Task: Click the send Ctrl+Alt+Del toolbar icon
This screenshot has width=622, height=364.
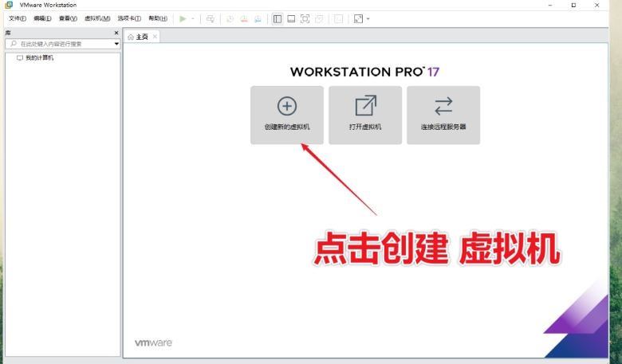Action: 211,18
